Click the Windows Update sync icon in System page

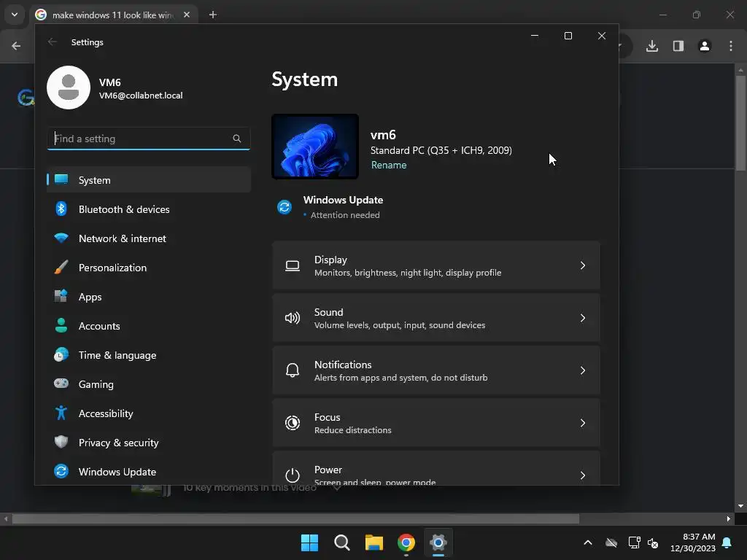point(285,207)
